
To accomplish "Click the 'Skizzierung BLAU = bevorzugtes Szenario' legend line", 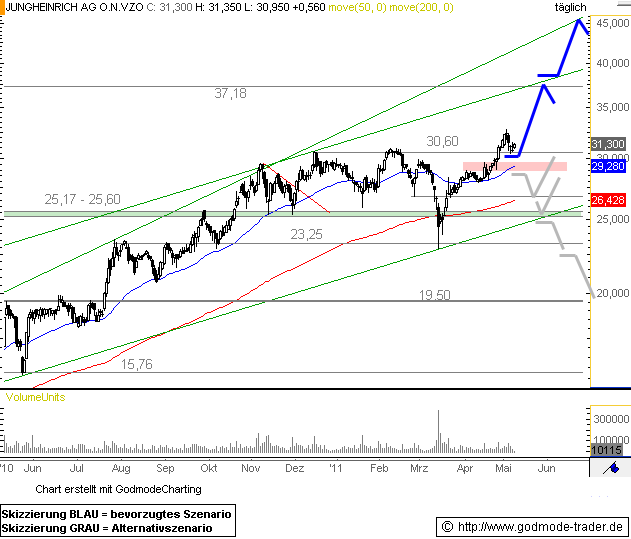I will click(x=116, y=514).
